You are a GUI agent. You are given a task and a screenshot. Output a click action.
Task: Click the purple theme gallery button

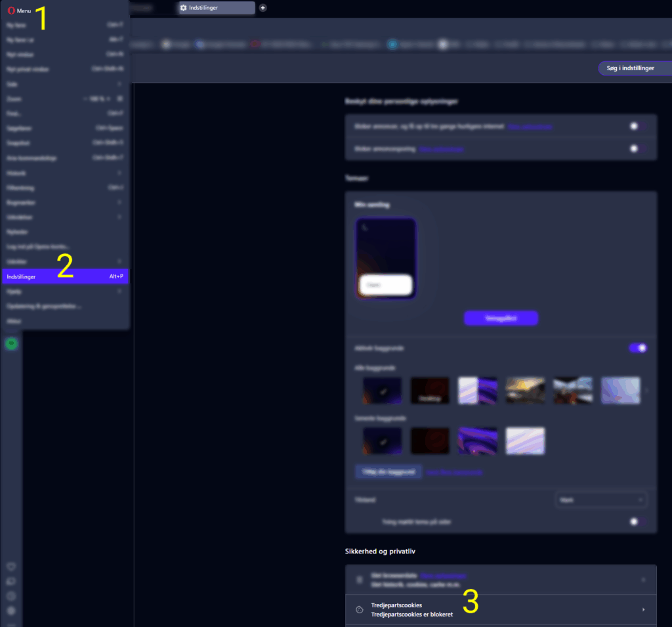pyautogui.click(x=501, y=318)
